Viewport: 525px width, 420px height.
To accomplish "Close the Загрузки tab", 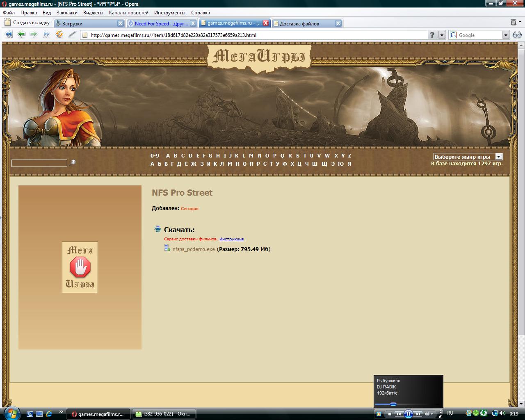I will point(121,23).
